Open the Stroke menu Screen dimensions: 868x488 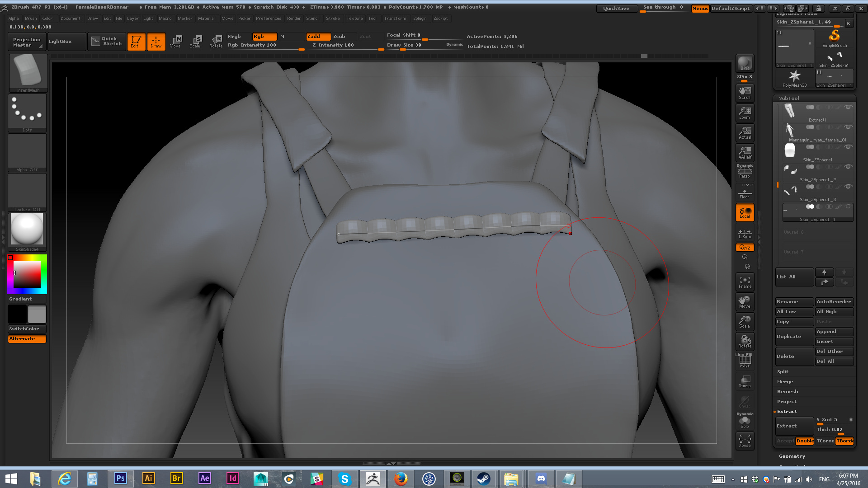click(333, 19)
